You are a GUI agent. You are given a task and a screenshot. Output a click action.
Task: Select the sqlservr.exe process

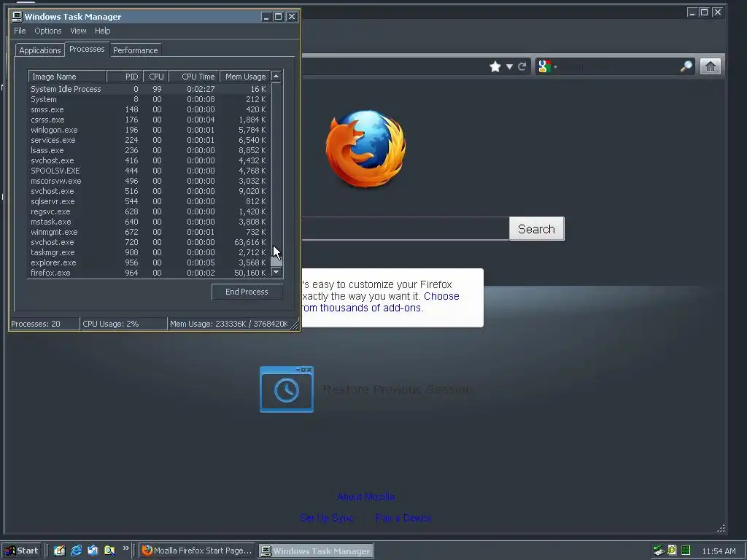(x=149, y=201)
